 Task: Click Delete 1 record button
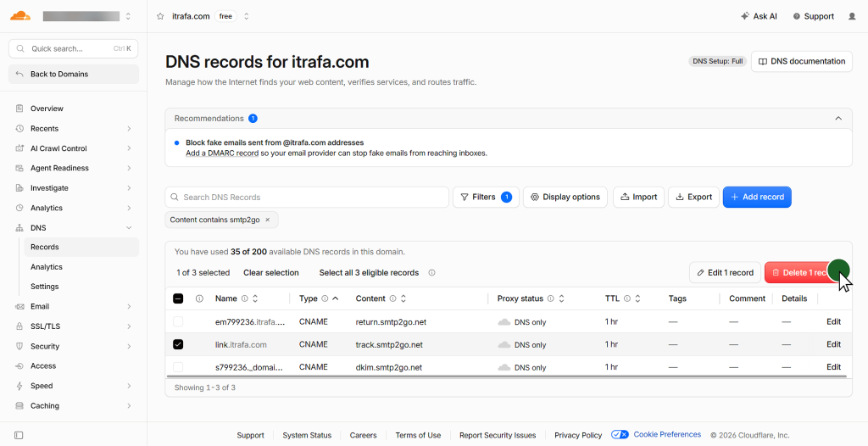806,272
